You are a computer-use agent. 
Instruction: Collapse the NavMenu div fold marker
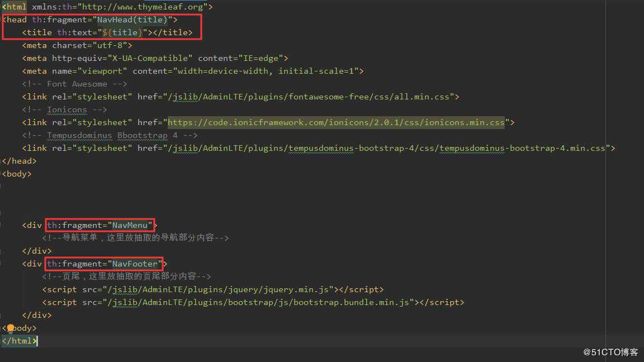(x=2, y=225)
